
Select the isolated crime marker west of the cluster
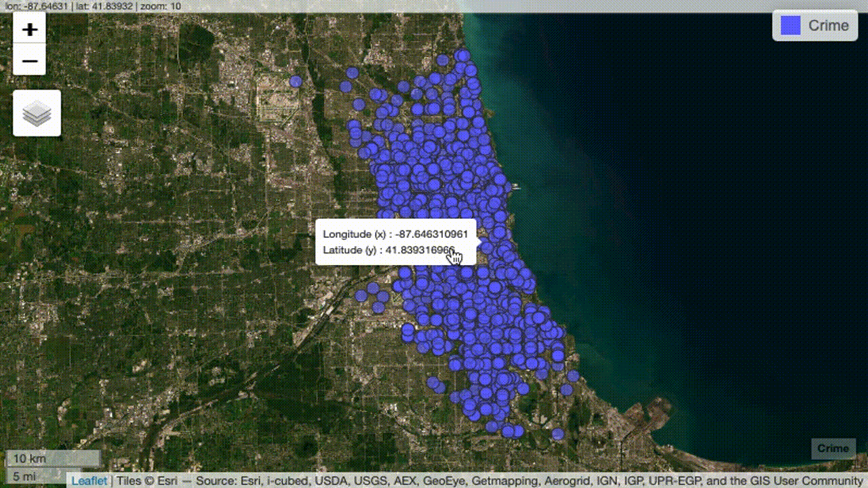[294, 80]
